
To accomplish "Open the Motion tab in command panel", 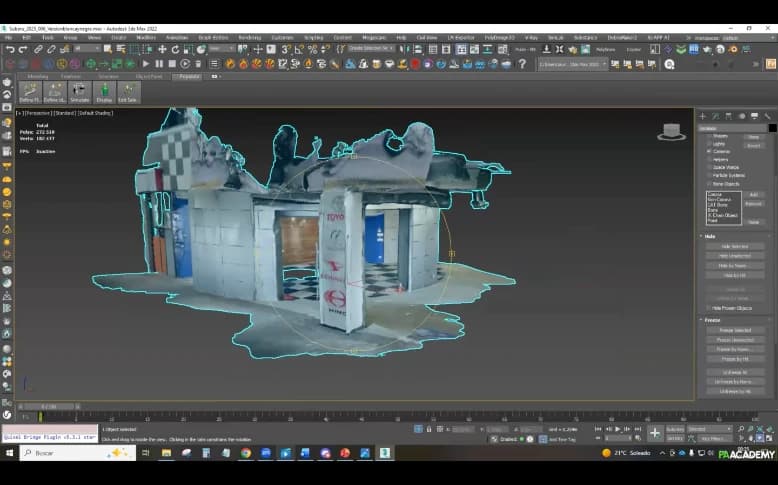I will pyautogui.click(x=742, y=116).
